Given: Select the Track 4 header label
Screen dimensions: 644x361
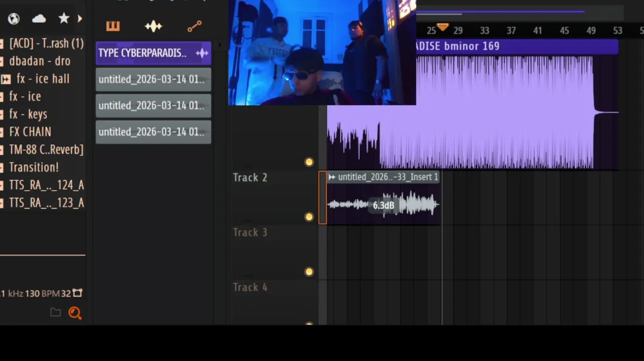Looking at the screenshot, I should [250, 287].
